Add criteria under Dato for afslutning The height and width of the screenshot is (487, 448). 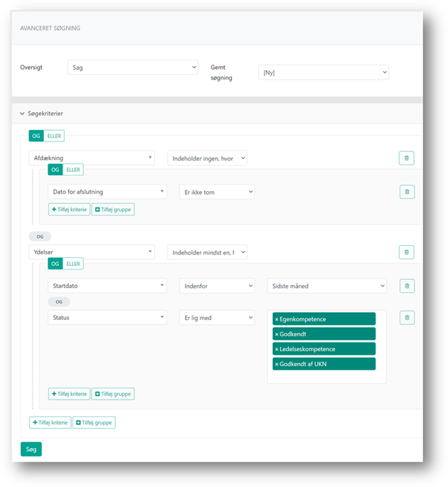68,210
